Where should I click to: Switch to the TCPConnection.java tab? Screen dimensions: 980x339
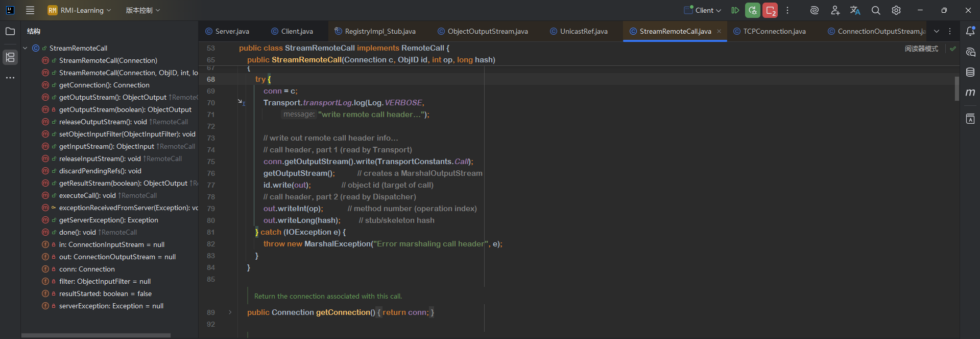(x=774, y=31)
